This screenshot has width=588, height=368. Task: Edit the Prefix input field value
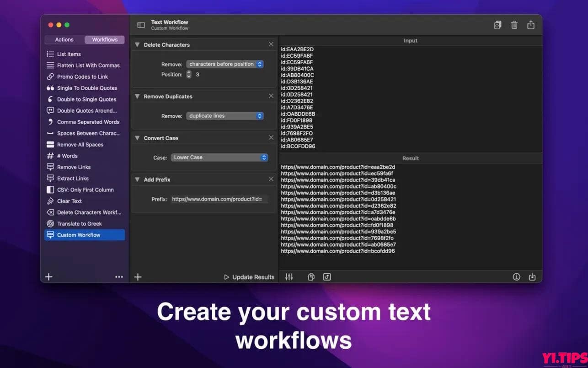[219, 199]
